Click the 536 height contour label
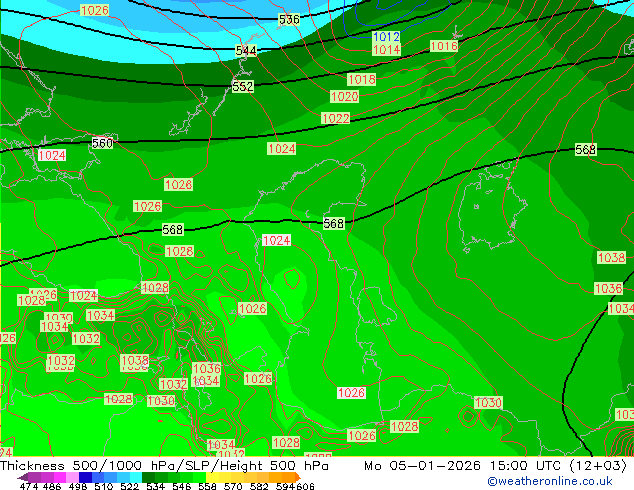 (289, 19)
